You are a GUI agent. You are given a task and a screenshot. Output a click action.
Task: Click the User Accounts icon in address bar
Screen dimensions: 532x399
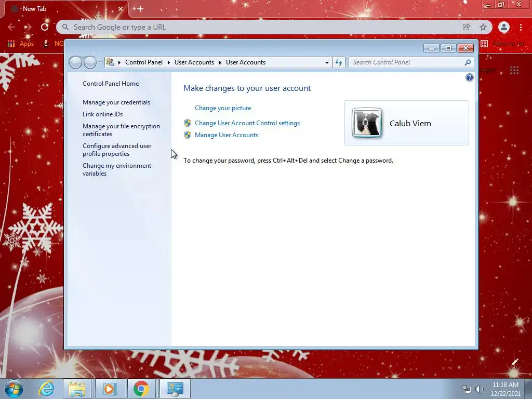click(x=110, y=62)
